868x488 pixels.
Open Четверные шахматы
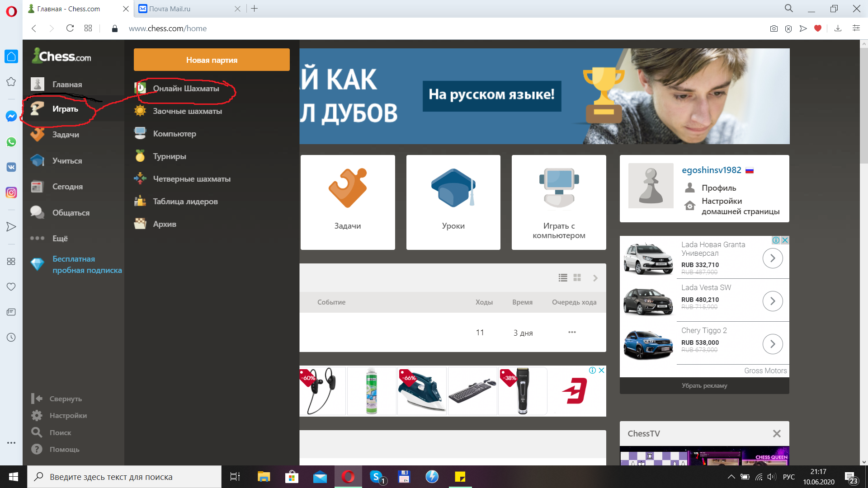[x=191, y=179]
